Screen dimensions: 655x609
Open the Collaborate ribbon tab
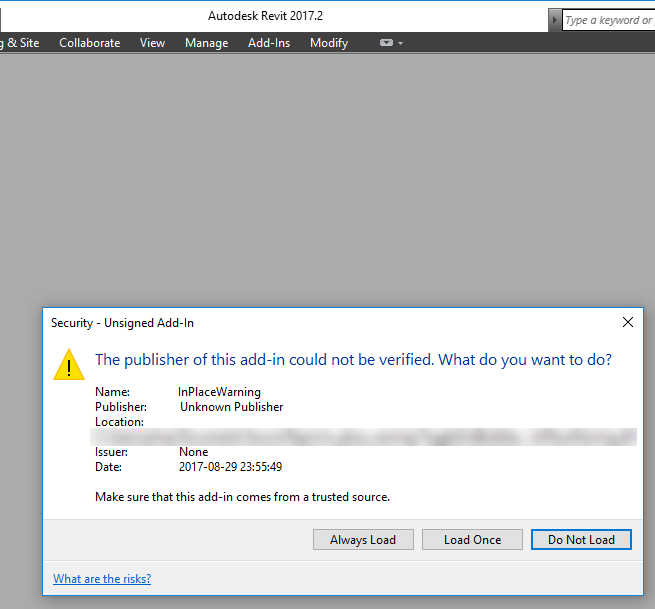click(90, 43)
